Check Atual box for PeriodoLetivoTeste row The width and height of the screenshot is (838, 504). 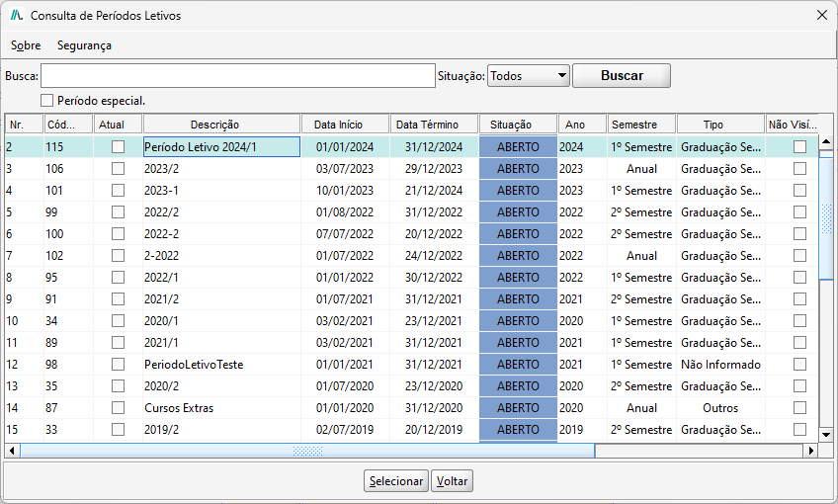(x=118, y=365)
